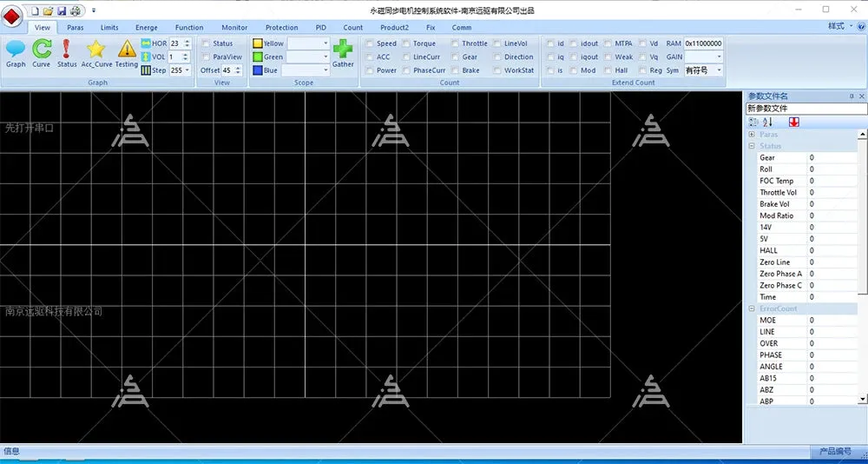Switch to the Limits ribbon tab
Image resolution: width=868 pixels, height=464 pixels.
click(x=109, y=27)
